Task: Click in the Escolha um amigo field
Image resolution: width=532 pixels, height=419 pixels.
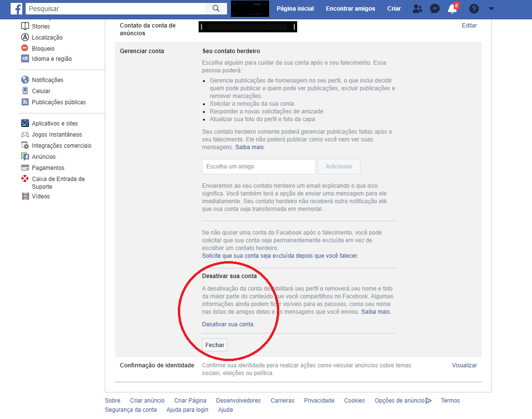Action: tap(259, 167)
